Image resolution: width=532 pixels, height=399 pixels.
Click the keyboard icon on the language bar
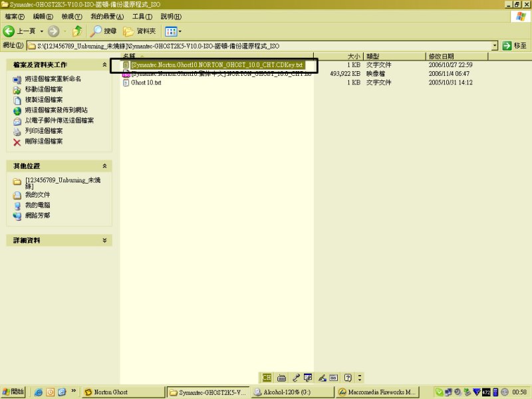coord(281,378)
